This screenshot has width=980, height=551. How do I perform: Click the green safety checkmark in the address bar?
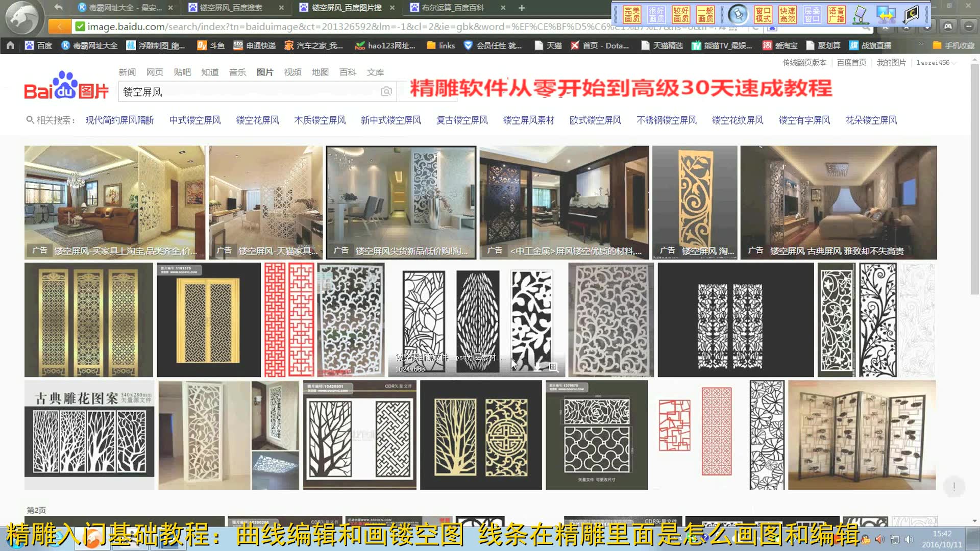(x=79, y=27)
